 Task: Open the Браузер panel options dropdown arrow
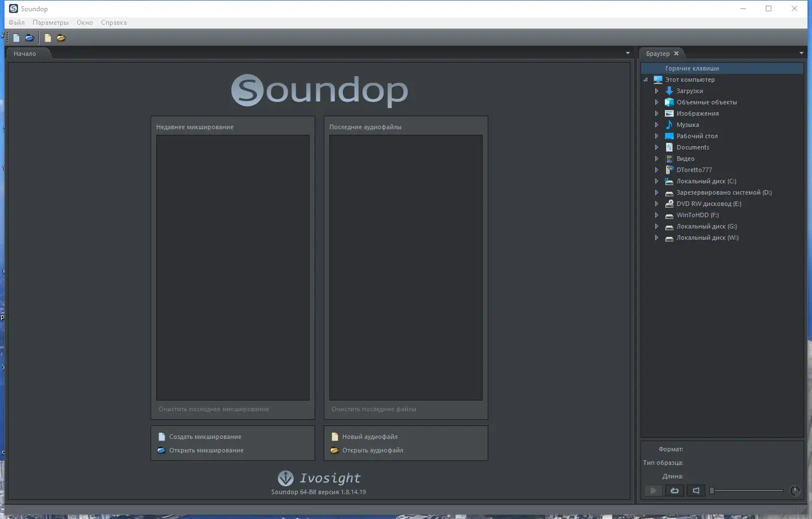point(801,54)
